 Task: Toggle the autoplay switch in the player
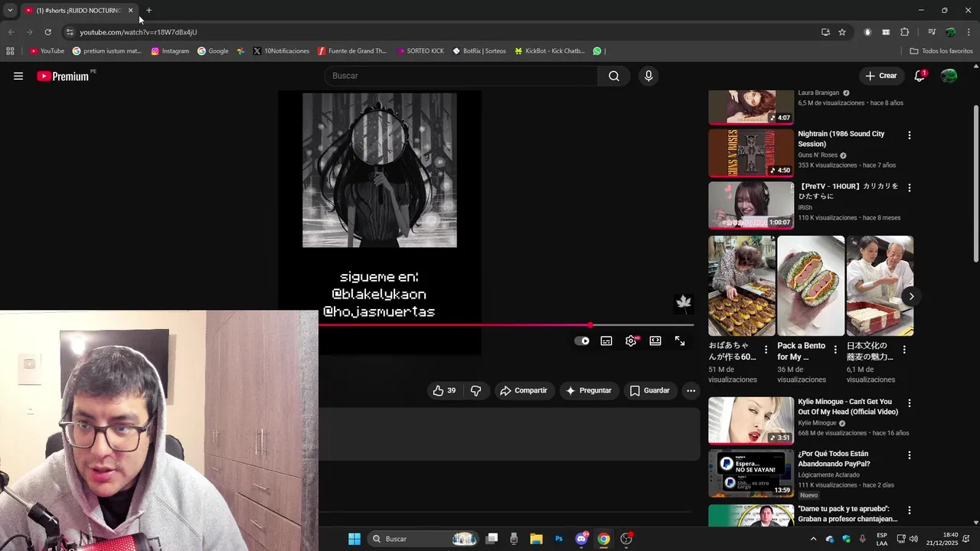click(x=582, y=341)
